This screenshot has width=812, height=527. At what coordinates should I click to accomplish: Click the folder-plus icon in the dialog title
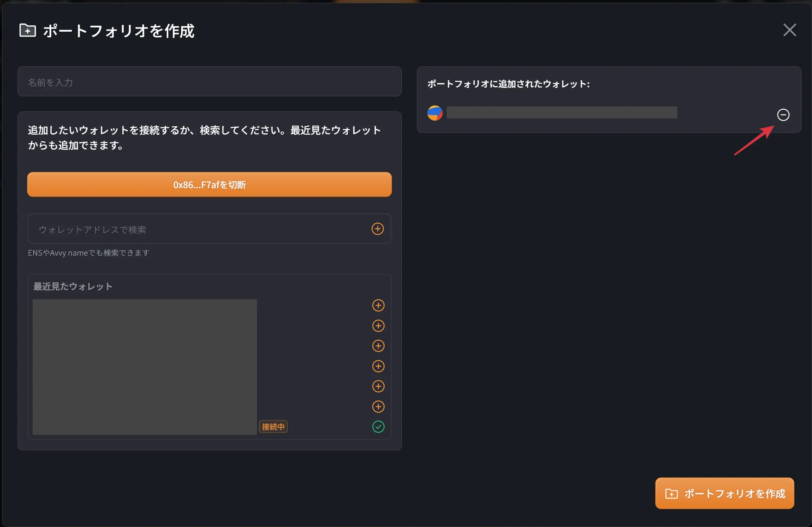point(27,30)
